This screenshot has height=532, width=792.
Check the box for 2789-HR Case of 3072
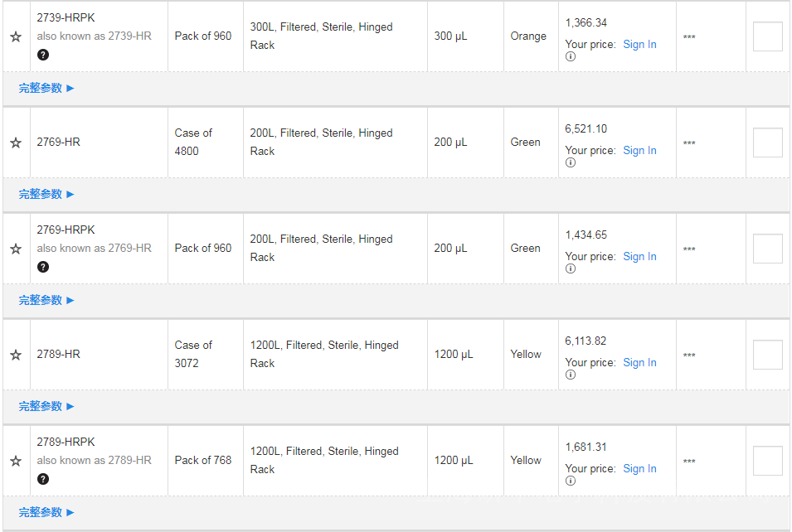tap(767, 355)
